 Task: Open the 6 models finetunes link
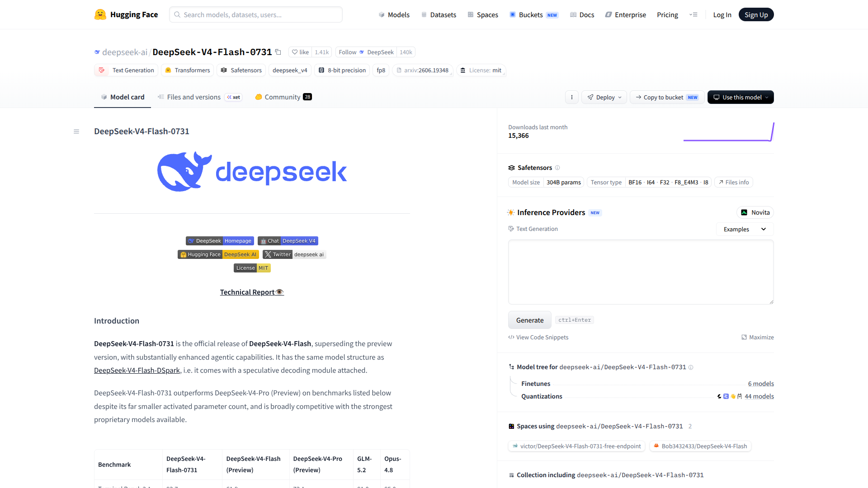[x=761, y=384]
